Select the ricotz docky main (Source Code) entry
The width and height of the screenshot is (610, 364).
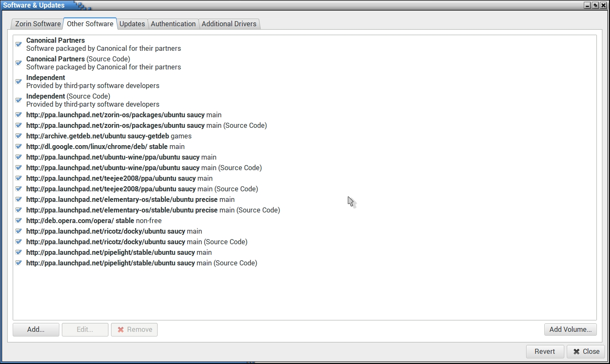136,242
